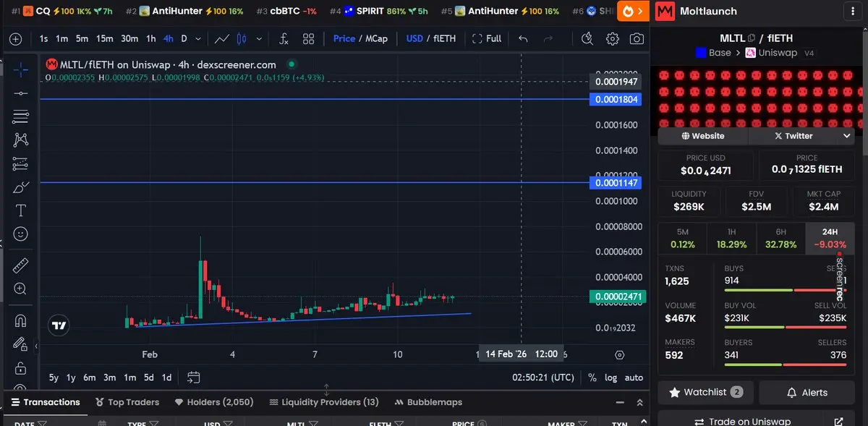Open price Alerts
This screenshot has width=868, height=426.
[807, 392]
